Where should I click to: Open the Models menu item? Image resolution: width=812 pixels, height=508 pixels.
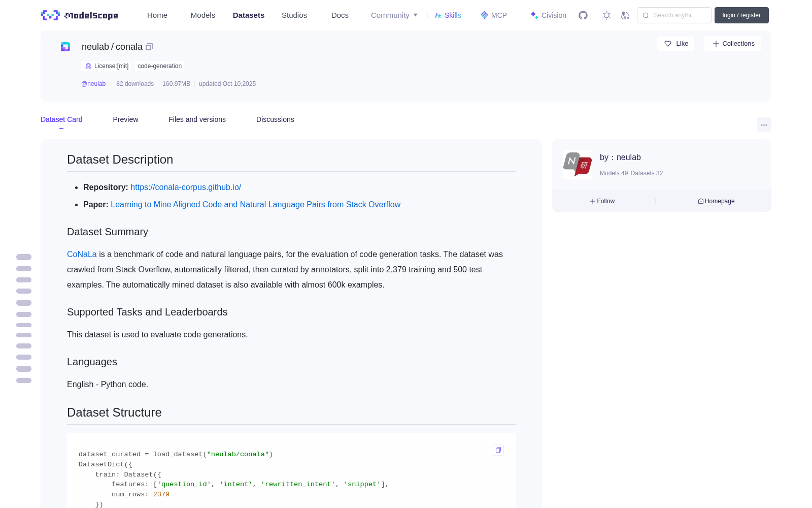[x=203, y=15]
